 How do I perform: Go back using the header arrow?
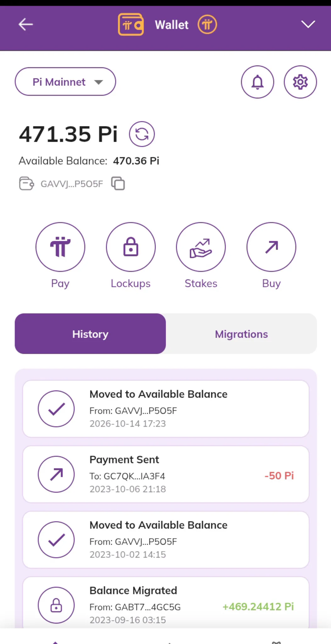[x=26, y=25]
